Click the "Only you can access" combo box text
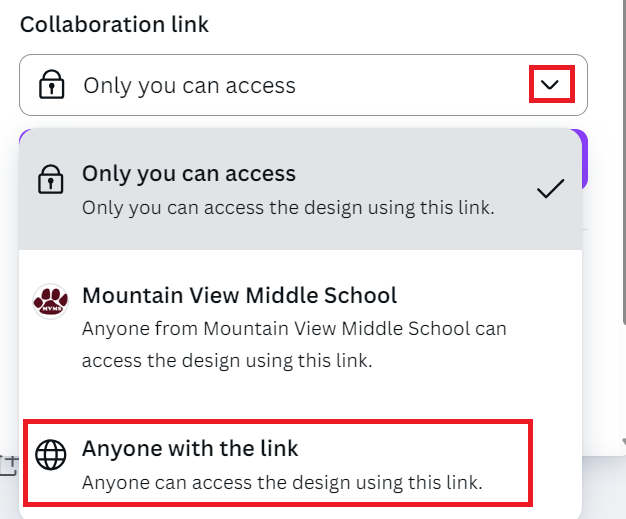The width and height of the screenshot is (626, 519). (189, 85)
